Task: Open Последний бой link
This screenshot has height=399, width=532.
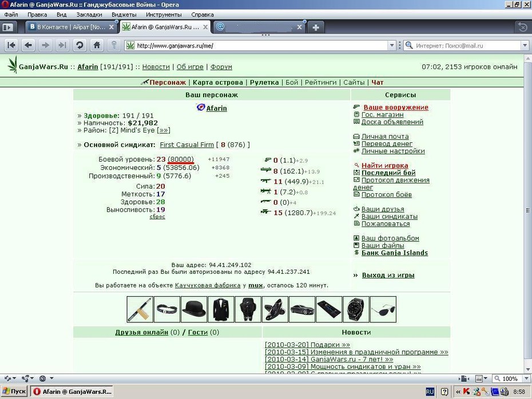Action: 388,173
